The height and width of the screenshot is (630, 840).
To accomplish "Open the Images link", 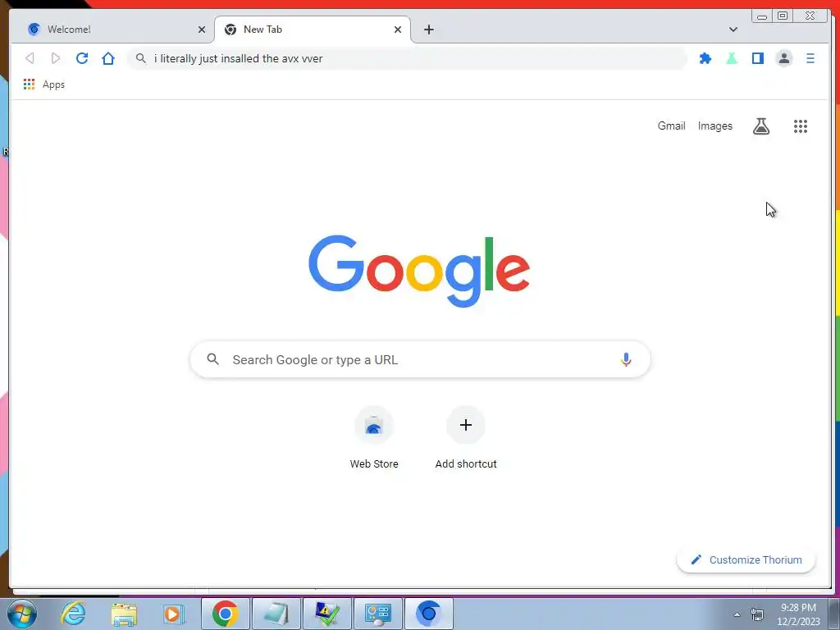I will [x=714, y=126].
